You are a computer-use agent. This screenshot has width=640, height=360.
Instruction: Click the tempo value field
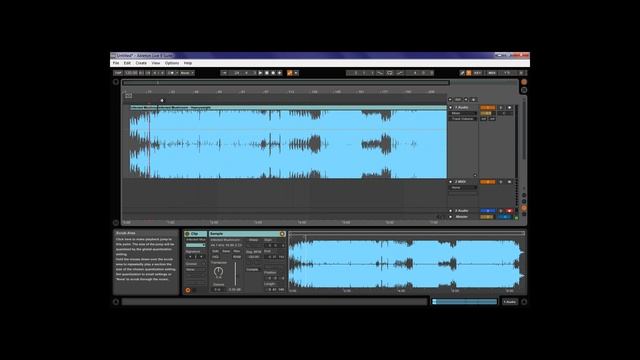(131, 73)
